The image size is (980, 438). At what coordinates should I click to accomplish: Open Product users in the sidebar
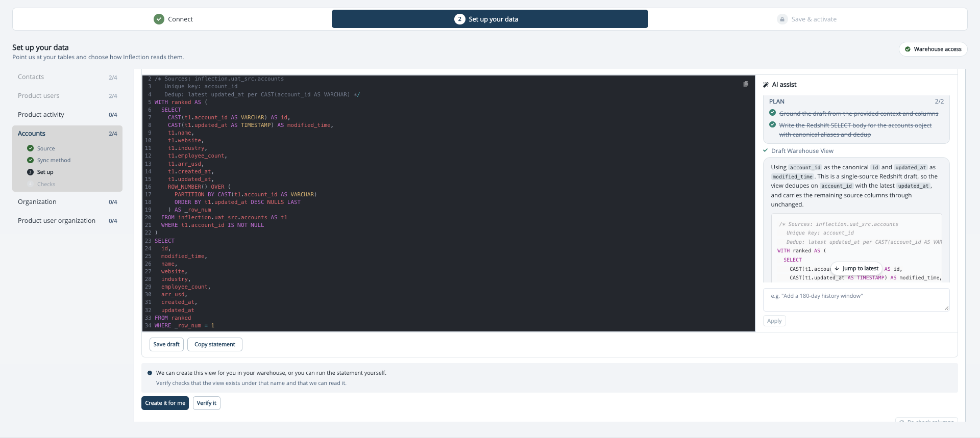(67, 96)
